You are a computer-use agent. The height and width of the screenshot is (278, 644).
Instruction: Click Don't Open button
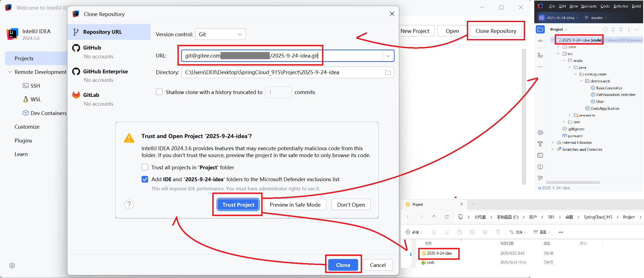tap(351, 205)
